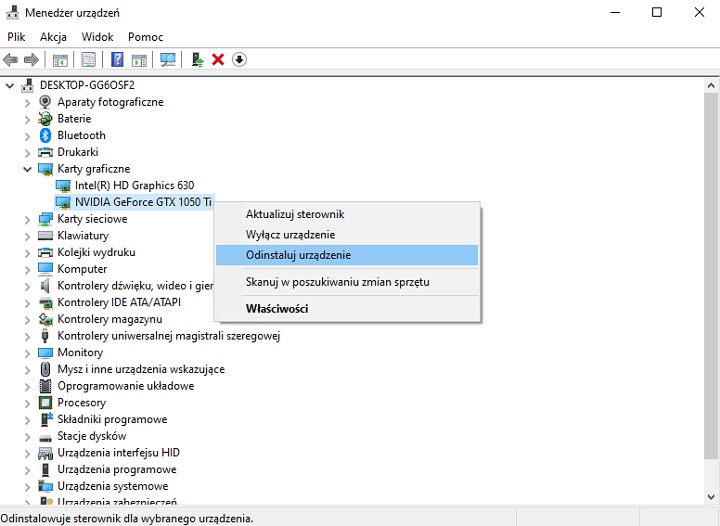720x526 pixels.
Task: Click the black down-arrow toolbar icon
Action: coord(239,60)
